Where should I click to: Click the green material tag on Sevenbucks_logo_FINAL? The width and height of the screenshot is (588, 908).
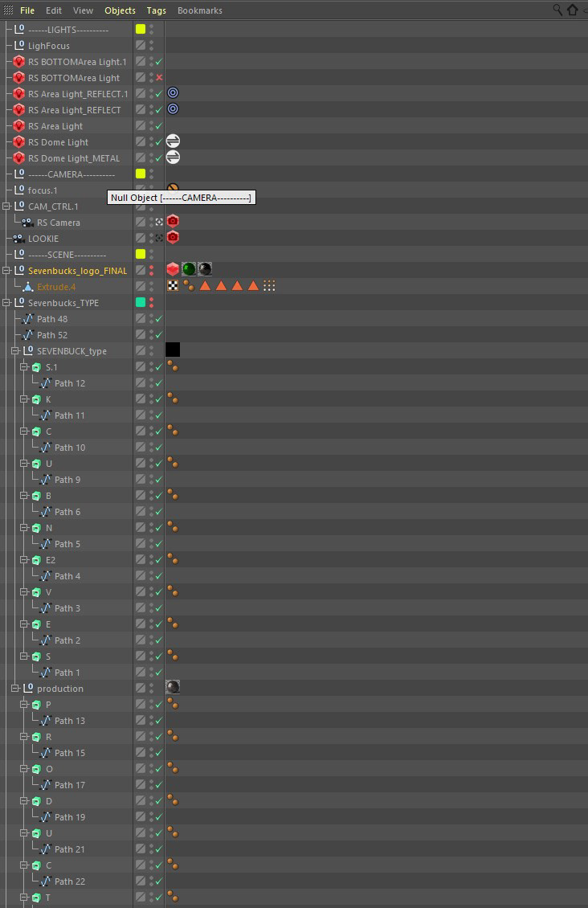[189, 269]
